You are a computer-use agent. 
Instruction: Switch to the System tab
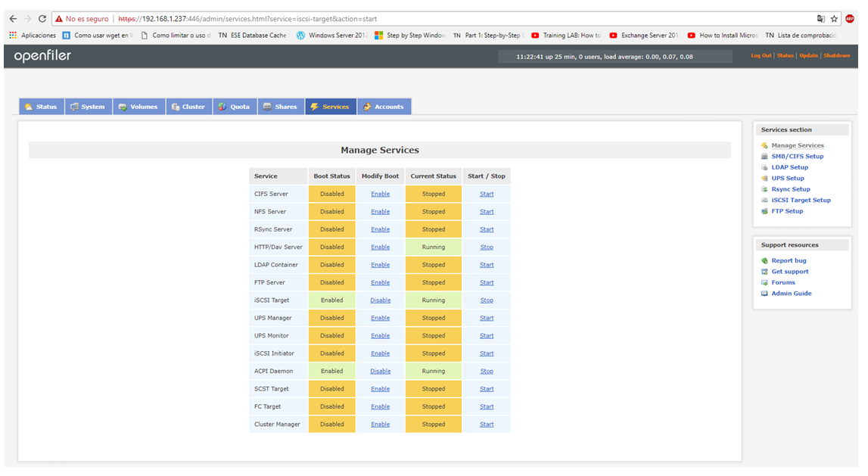89,107
